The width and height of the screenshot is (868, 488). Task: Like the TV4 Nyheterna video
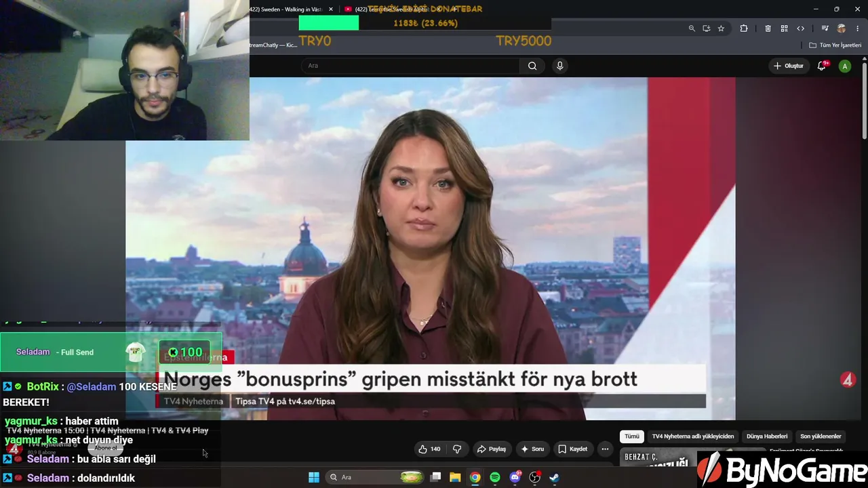pyautogui.click(x=429, y=449)
